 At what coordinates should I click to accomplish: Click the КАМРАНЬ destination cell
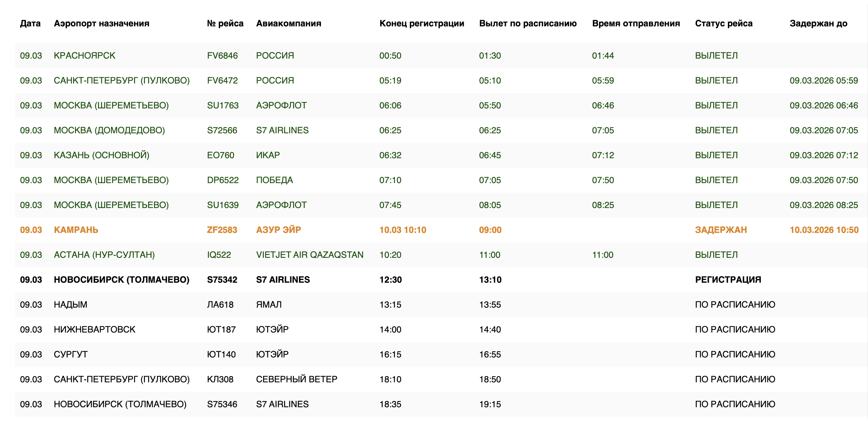coord(76,230)
